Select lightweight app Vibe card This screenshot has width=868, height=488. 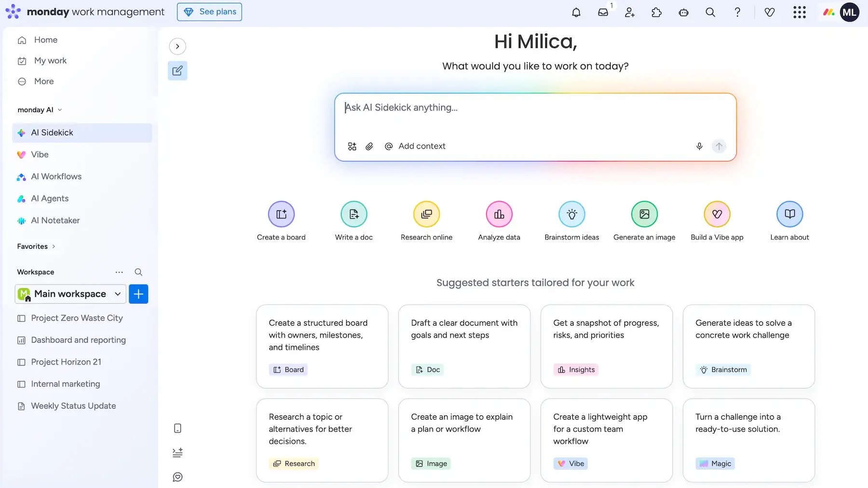(607, 440)
